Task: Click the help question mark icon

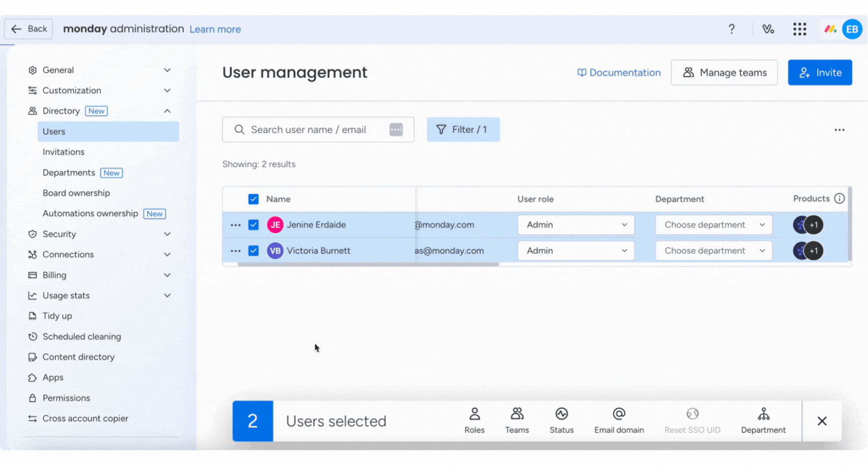Action: coord(731,29)
